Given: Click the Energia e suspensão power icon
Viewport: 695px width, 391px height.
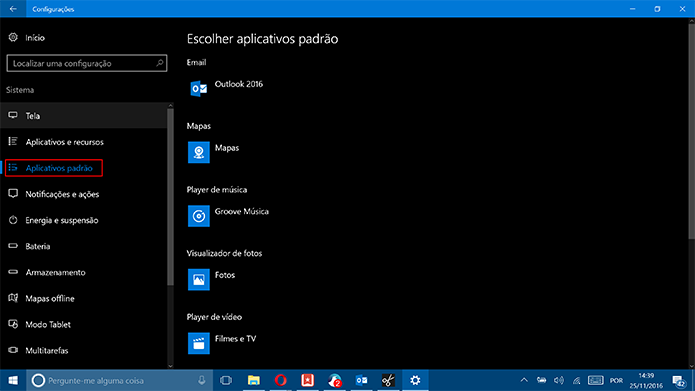Looking at the screenshot, I should pos(13,220).
